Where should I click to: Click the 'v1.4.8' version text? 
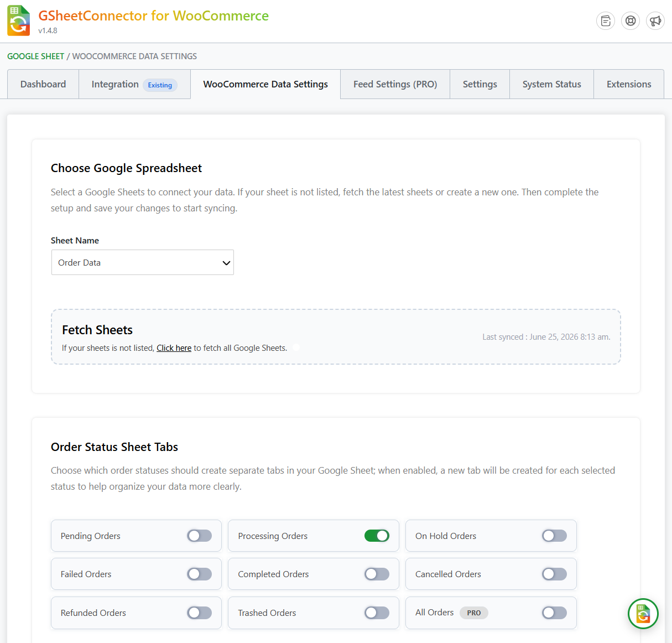click(x=48, y=30)
